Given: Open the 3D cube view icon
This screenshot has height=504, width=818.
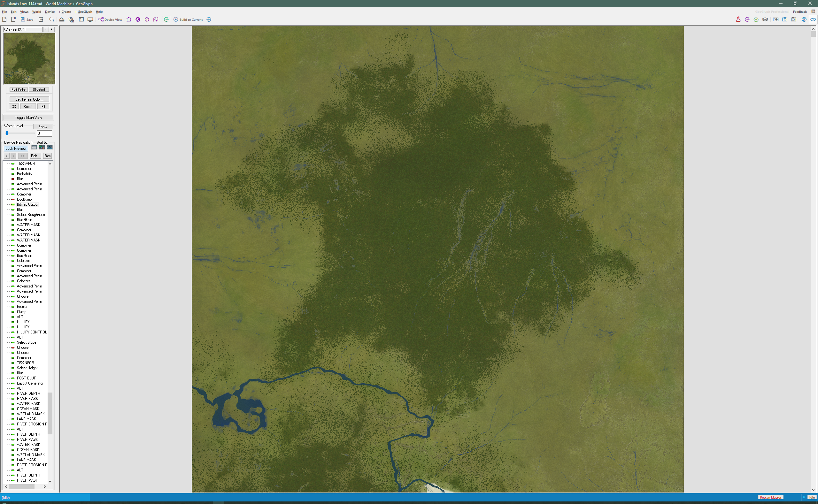Looking at the screenshot, I should point(147,19).
